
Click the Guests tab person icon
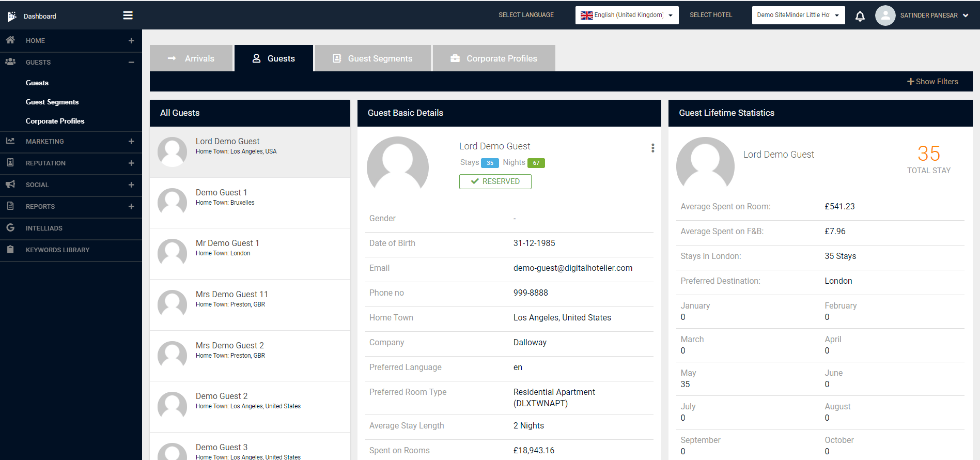(256, 58)
